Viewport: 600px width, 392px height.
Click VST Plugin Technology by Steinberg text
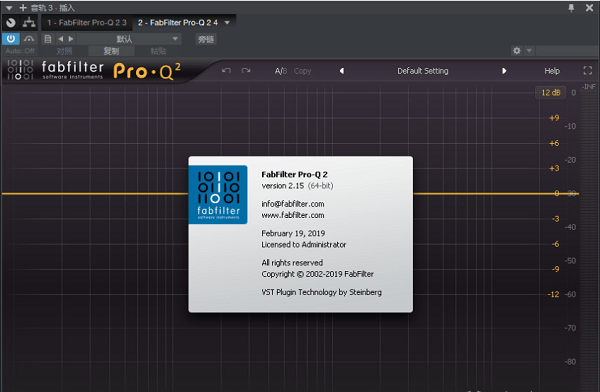pos(321,292)
